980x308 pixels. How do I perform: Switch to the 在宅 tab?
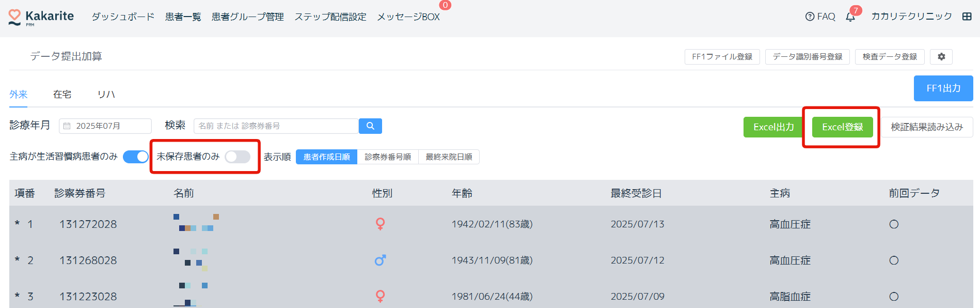[x=62, y=95]
